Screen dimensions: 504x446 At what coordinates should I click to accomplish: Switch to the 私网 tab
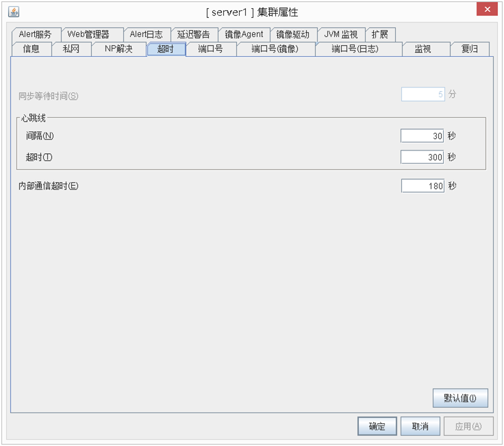coord(71,49)
